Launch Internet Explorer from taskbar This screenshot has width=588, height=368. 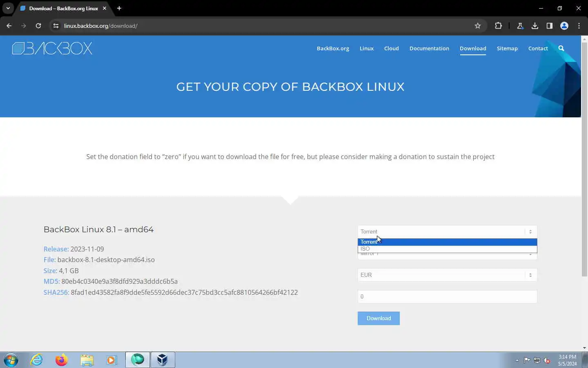pos(37,360)
